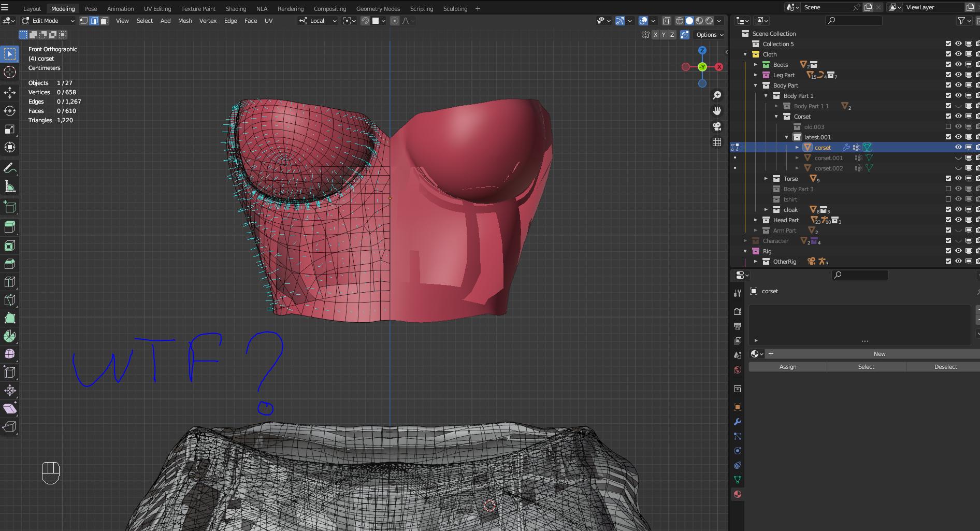The height and width of the screenshot is (531, 980).
Task: Toggle the Boots collection checkbox
Action: pos(948,65)
